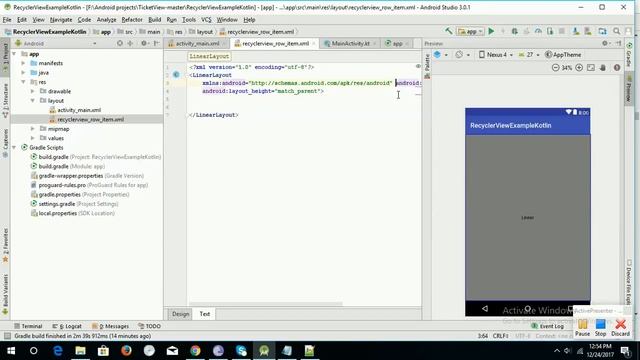Click the Debug app bug icon
This screenshot has height=360, width=640.
[514, 31]
